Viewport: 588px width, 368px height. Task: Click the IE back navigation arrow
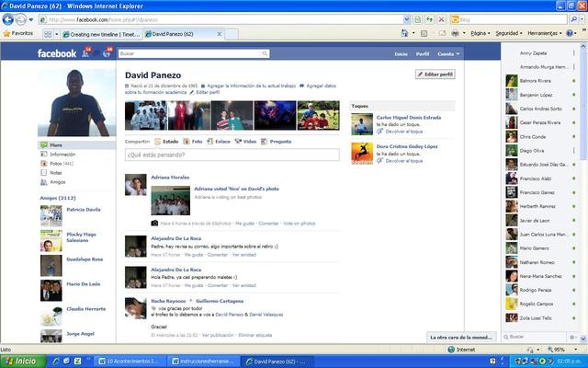point(8,19)
